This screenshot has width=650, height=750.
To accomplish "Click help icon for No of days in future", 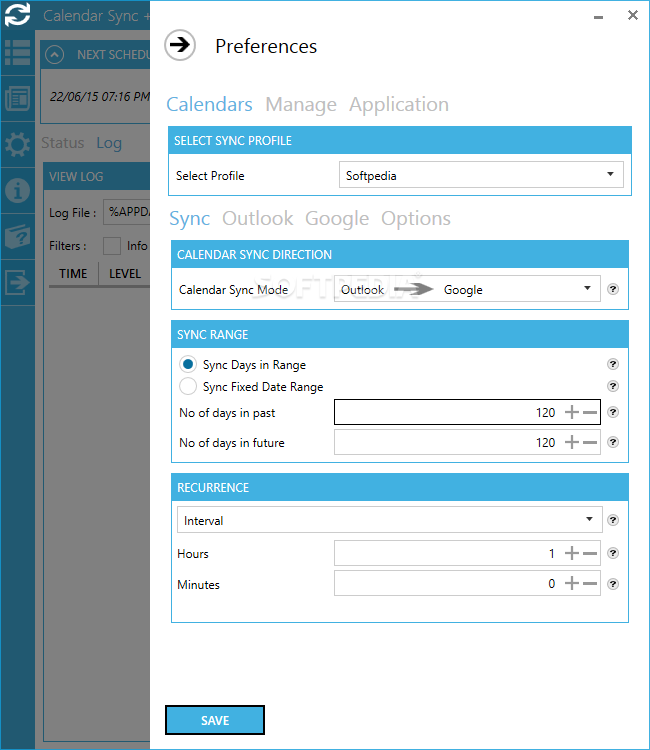I will pos(613,442).
